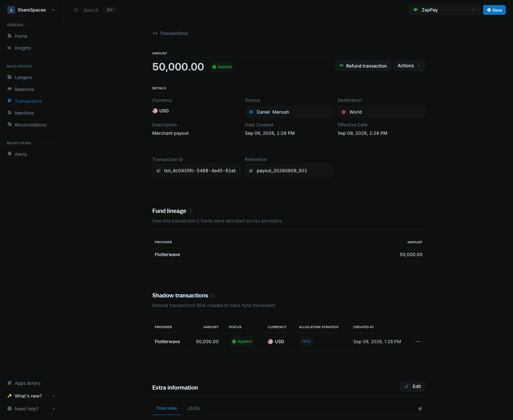Click the Apps library icon
The width and height of the screenshot is (513, 420).
click(x=10, y=383)
